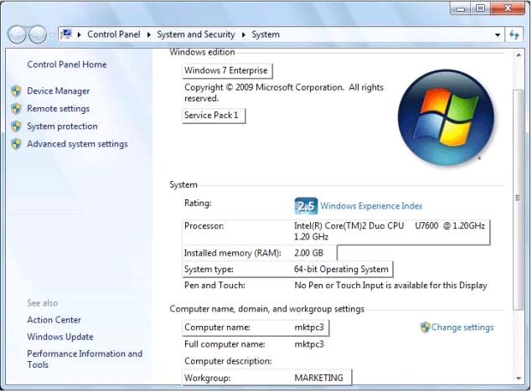Open Control Panel Home link

pos(67,64)
